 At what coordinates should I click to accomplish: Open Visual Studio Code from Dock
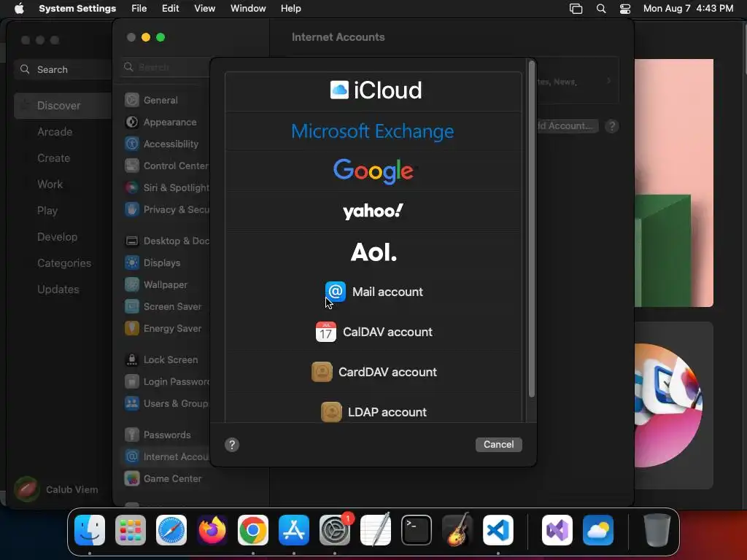pyautogui.click(x=498, y=530)
